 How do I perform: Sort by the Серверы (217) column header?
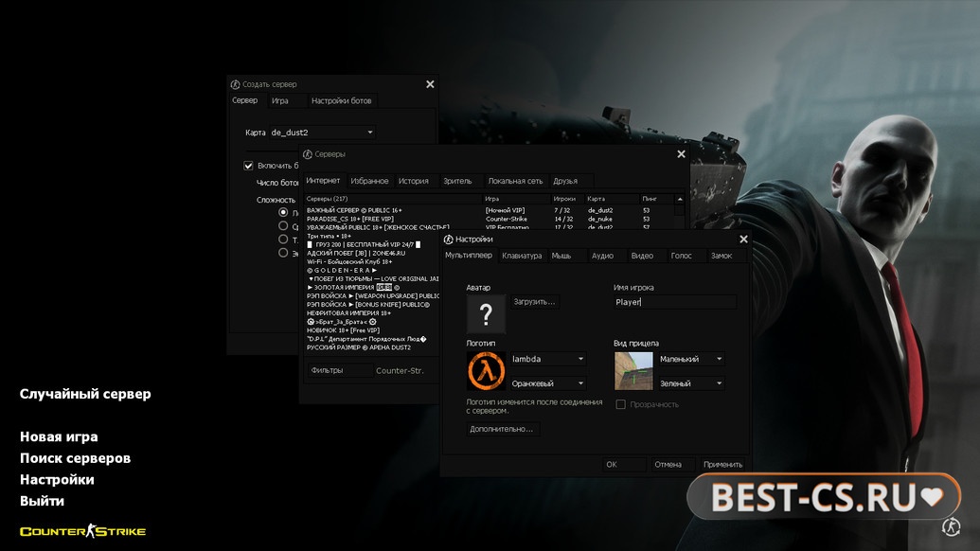coord(394,199)
